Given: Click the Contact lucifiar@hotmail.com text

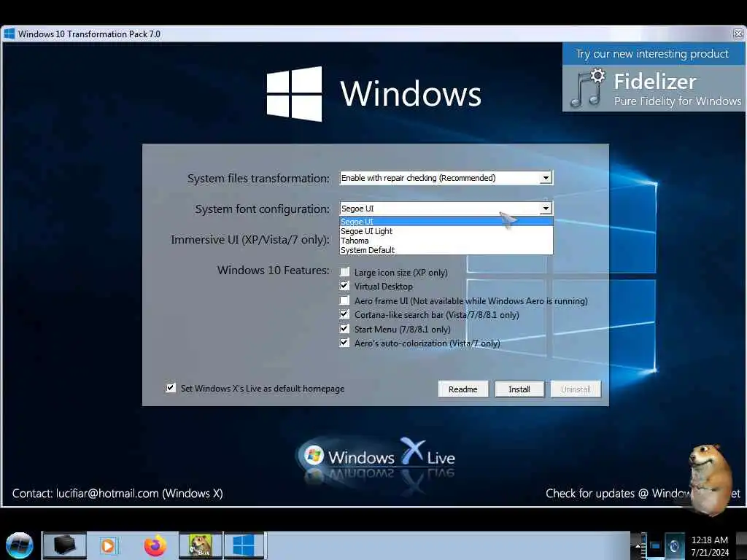Looking at the screenshot, I should pyautogui.click(x=117, y=494).
